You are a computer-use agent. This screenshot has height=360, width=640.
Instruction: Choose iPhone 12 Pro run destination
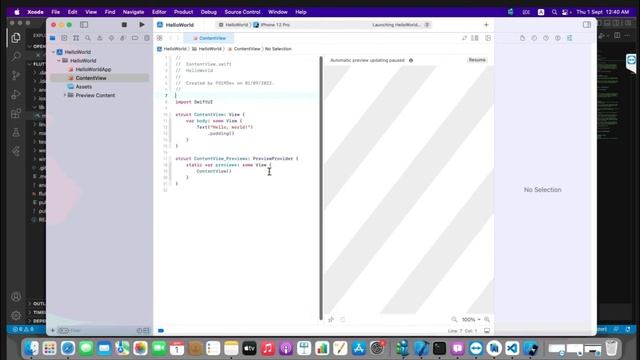tap(272, 25)
